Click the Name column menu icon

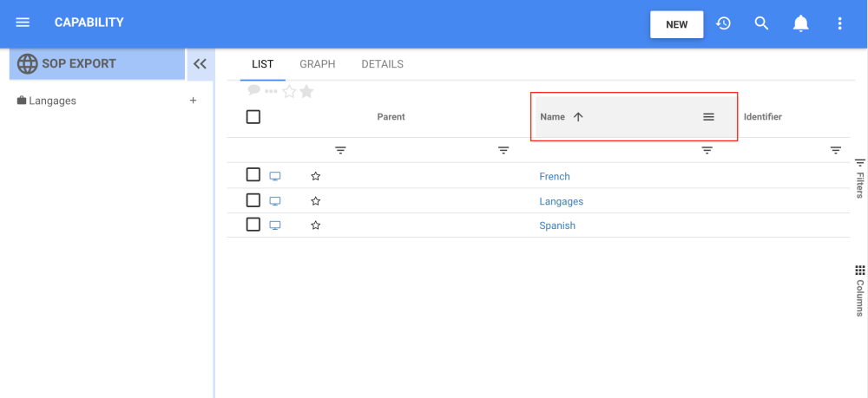(x=708, y=117)
